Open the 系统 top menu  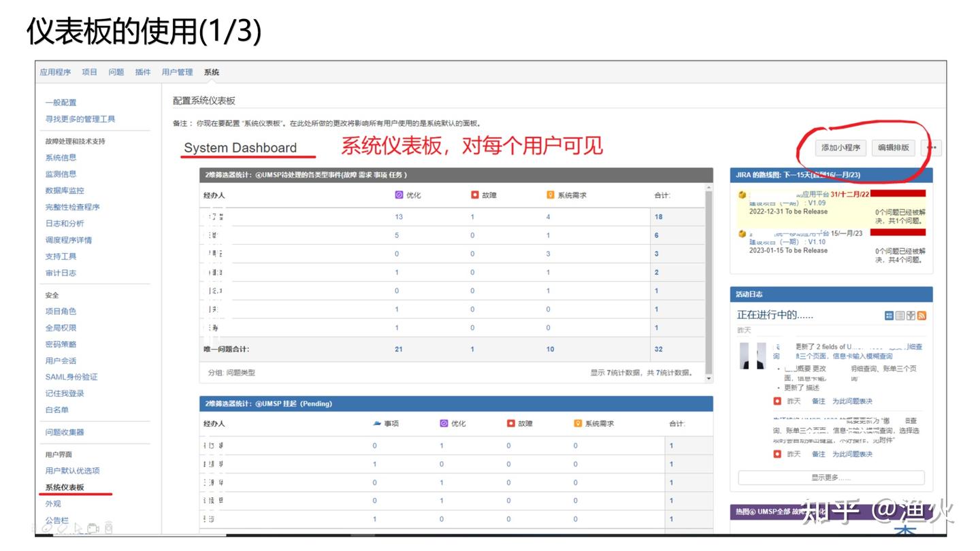212,72
